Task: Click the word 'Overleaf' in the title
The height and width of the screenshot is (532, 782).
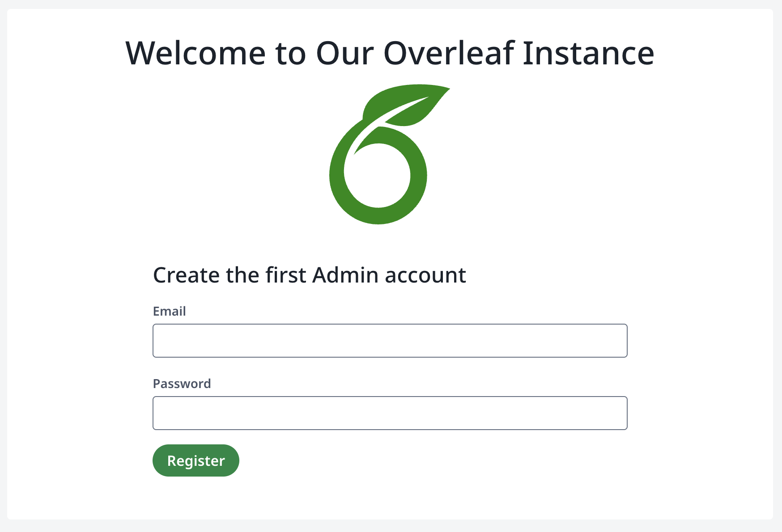Action: pos(449,53)
